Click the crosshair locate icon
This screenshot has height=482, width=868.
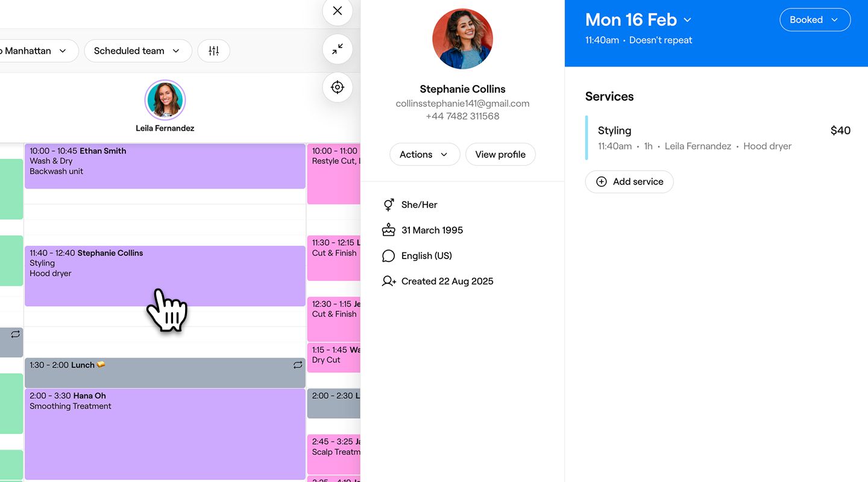pos(338,87)
